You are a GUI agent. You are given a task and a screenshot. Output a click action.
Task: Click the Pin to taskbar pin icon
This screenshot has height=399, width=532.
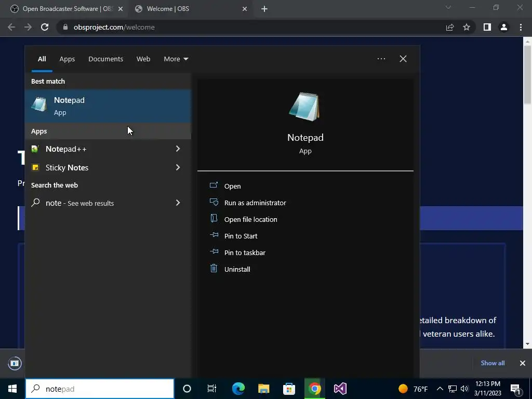pyautogui.click(x=214, y=251)
